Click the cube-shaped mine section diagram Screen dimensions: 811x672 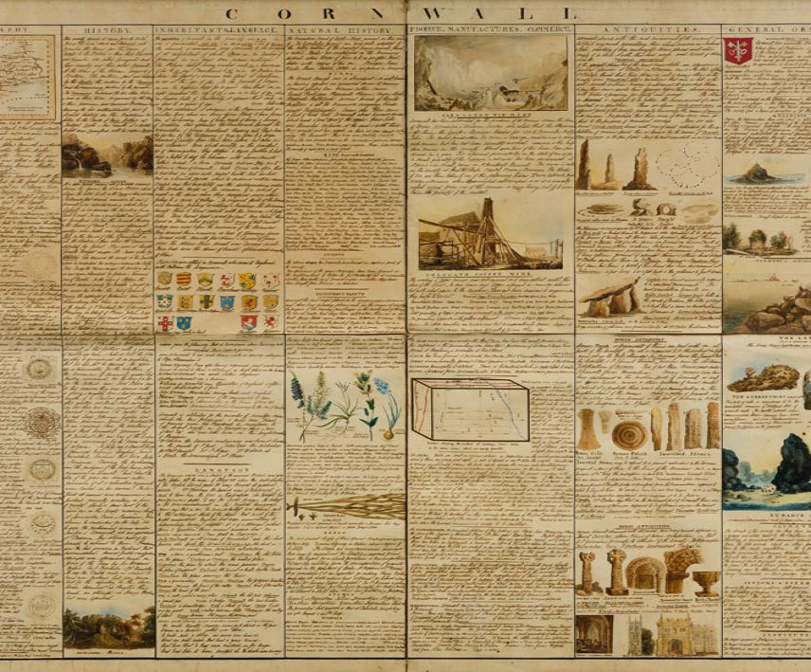[x=469, y=410]
